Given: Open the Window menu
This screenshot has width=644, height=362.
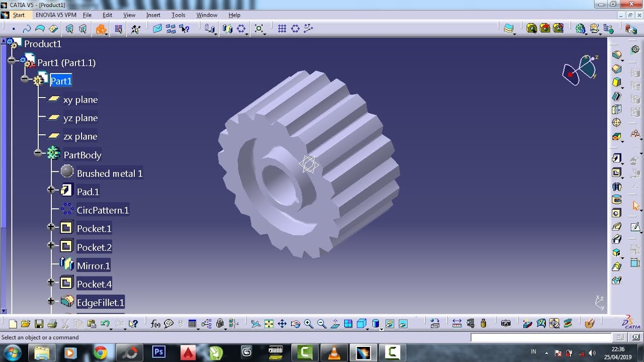Looking at the screenshot, I should click(x=207, y=15).
